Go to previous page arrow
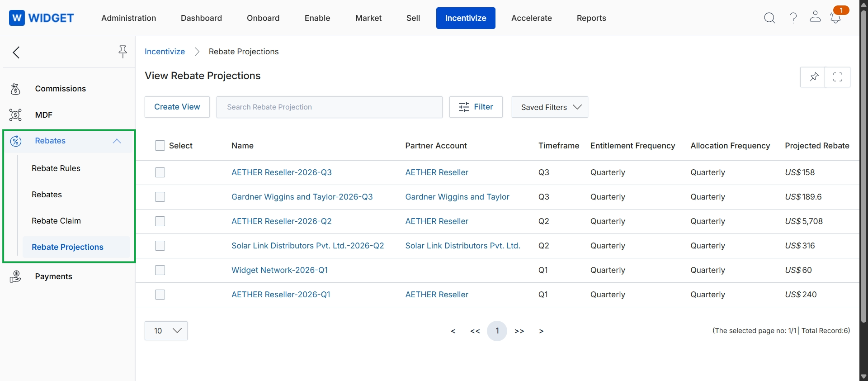Viewport: 868px width, 381px height. [x=453, y=331]
